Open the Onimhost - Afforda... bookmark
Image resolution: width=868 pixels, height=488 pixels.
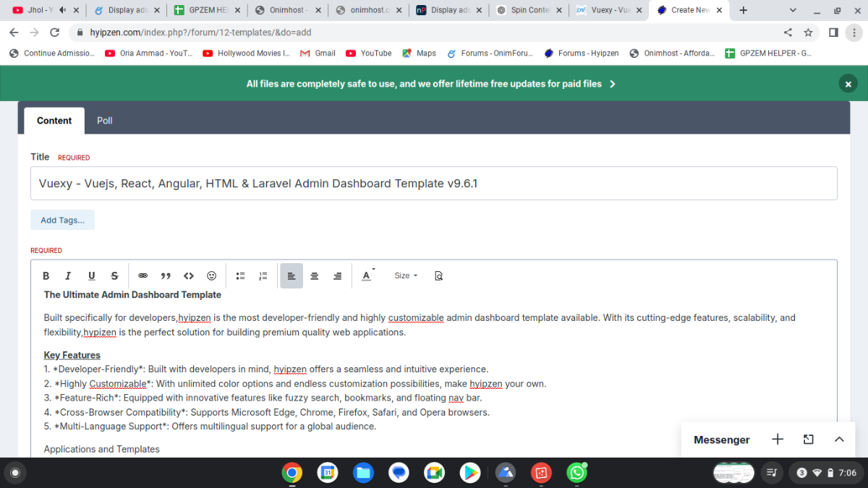pos(672,53)
